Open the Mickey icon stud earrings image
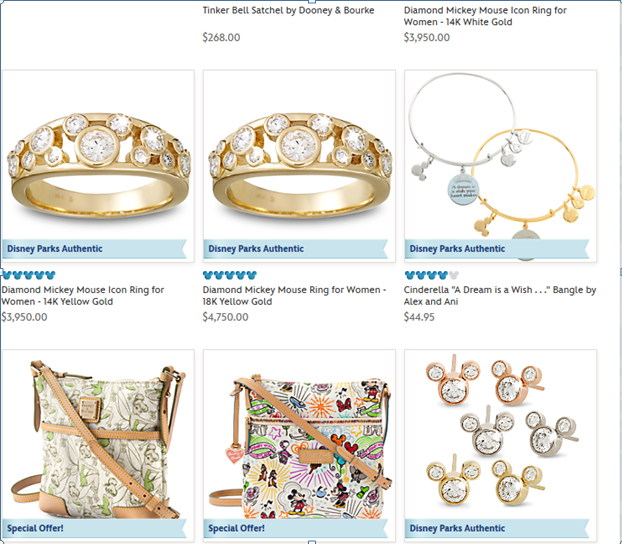This screenshot has width=622, height=544. pyautogui.click(x=500, y=445)
